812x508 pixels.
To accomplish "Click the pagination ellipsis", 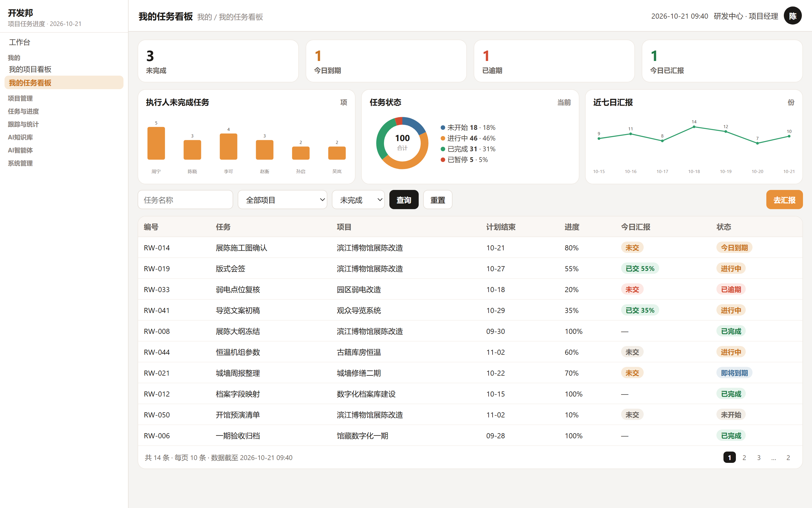I will tap(773, 457).
